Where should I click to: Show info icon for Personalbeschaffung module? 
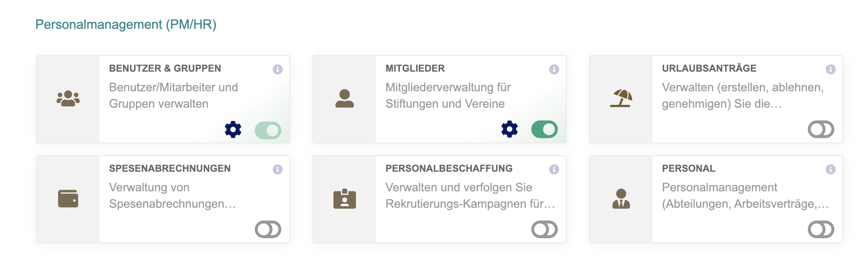pyautogui.click(x=554, y=169)
